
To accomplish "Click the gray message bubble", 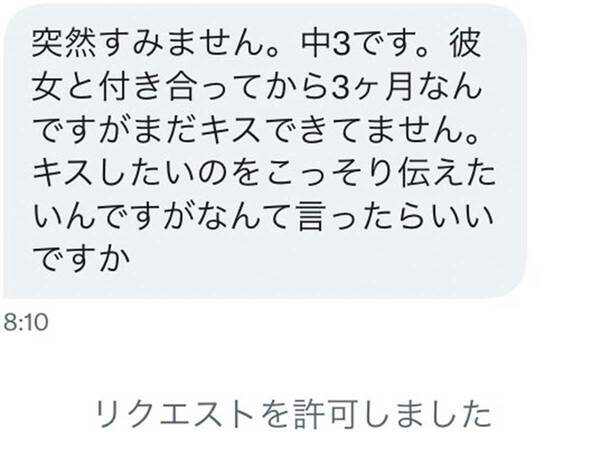I will tap(265, 152).
